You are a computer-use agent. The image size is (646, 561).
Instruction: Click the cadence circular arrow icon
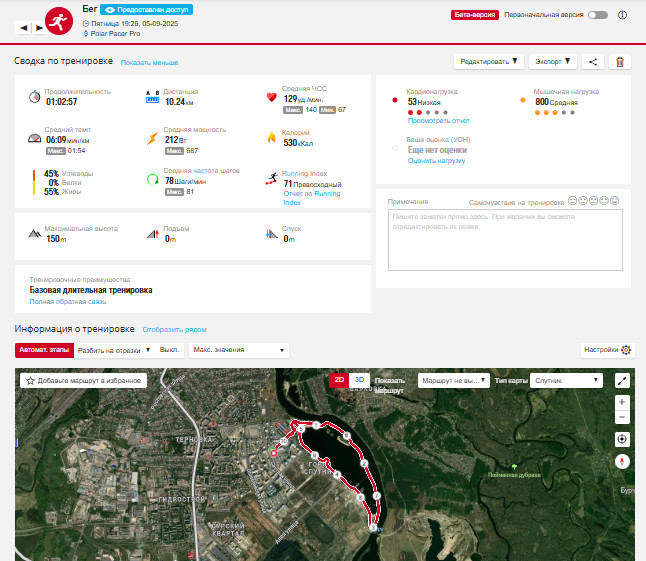(x=153, y=179)
